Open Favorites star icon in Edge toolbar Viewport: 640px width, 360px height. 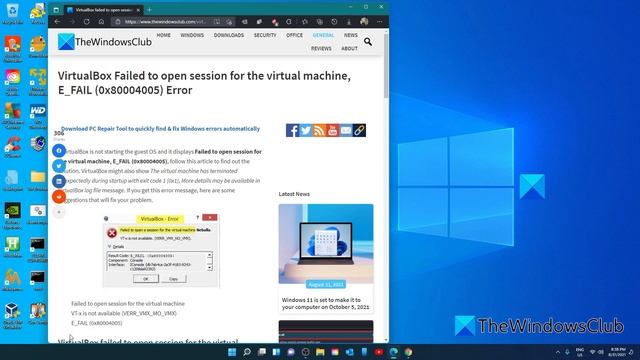[x=305, y=22]
